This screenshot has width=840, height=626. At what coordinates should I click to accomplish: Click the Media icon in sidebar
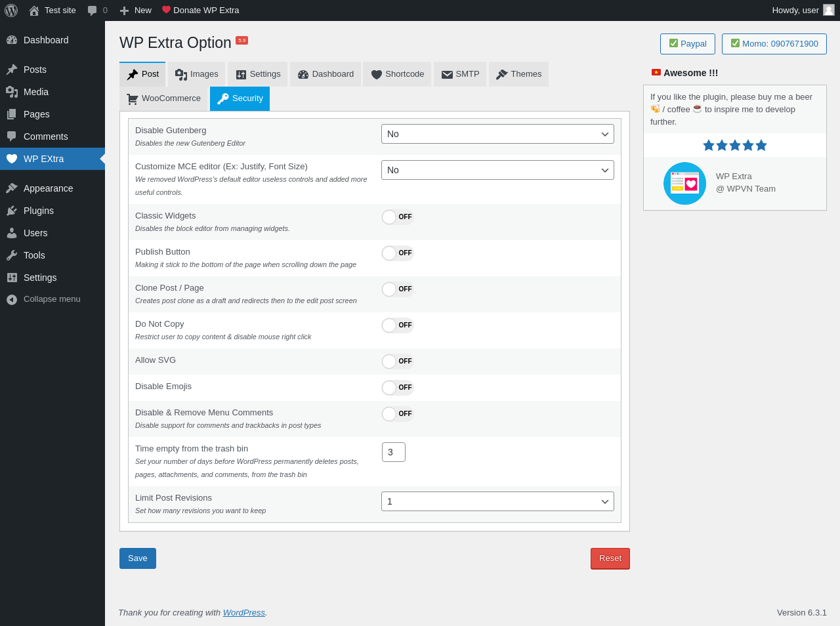(x=12, y=92)
